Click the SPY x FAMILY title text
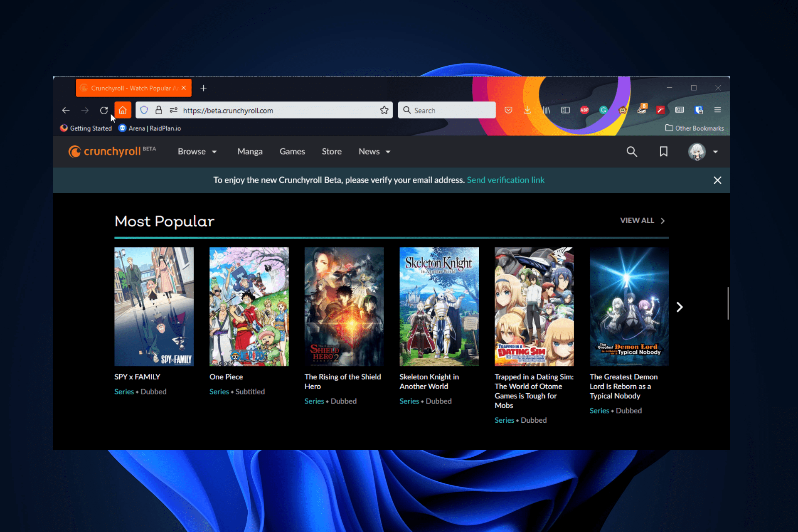Image resolution: width=798 pixels, height=532 pixels. point(137,377)
